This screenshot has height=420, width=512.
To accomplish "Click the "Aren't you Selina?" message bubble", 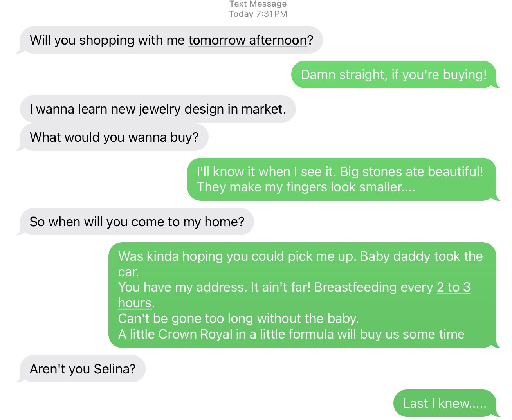I will point(82,369).
